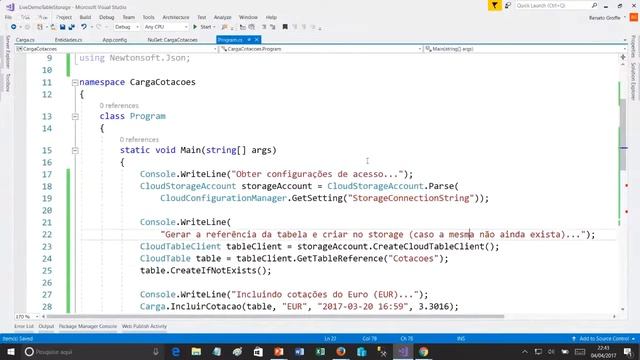Open the Output panel tab
Image resolution: width=640 pixels, height=360 pixels.
46,326
